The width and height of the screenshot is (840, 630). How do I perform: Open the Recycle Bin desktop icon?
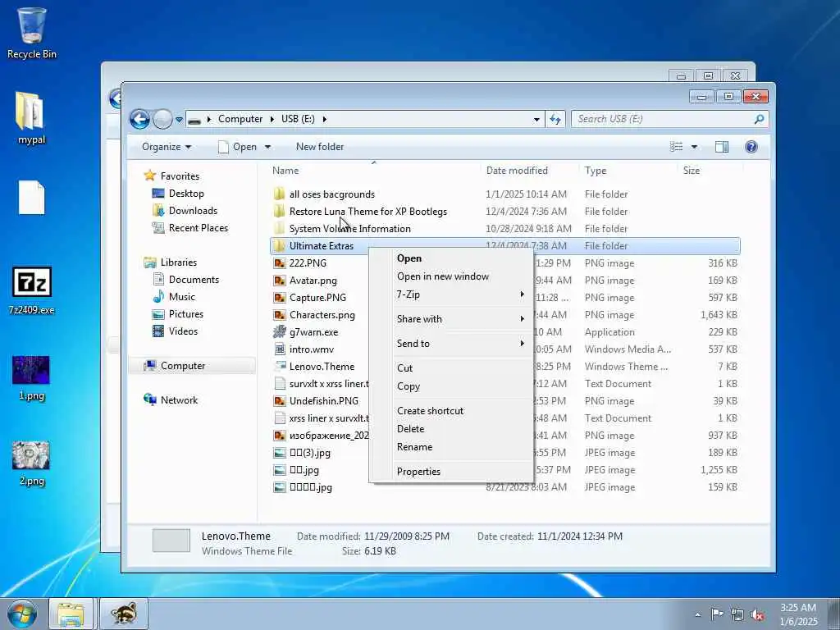click(32, 32)
